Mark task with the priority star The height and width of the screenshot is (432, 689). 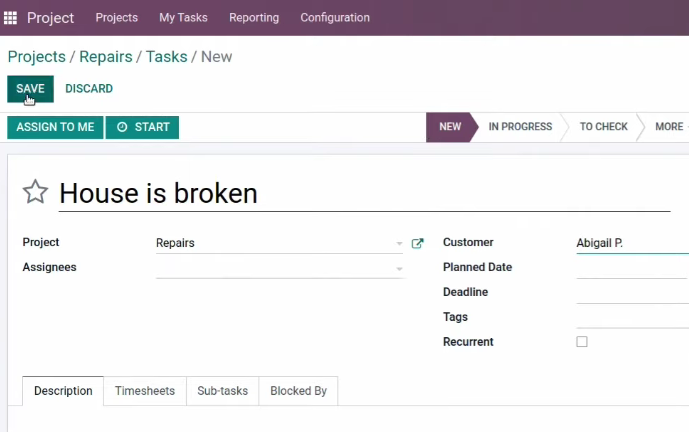[35, 192]
